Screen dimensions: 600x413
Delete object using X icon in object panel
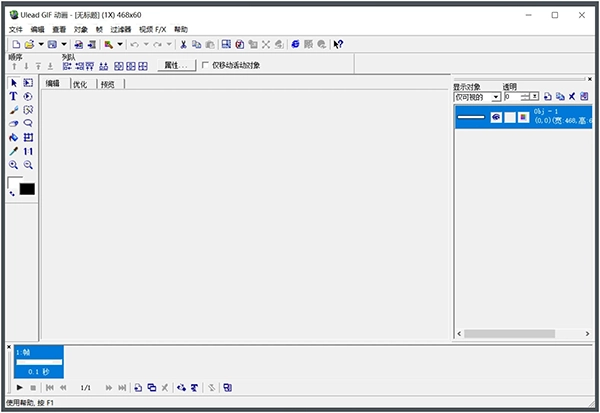click(x=572, y=97)
